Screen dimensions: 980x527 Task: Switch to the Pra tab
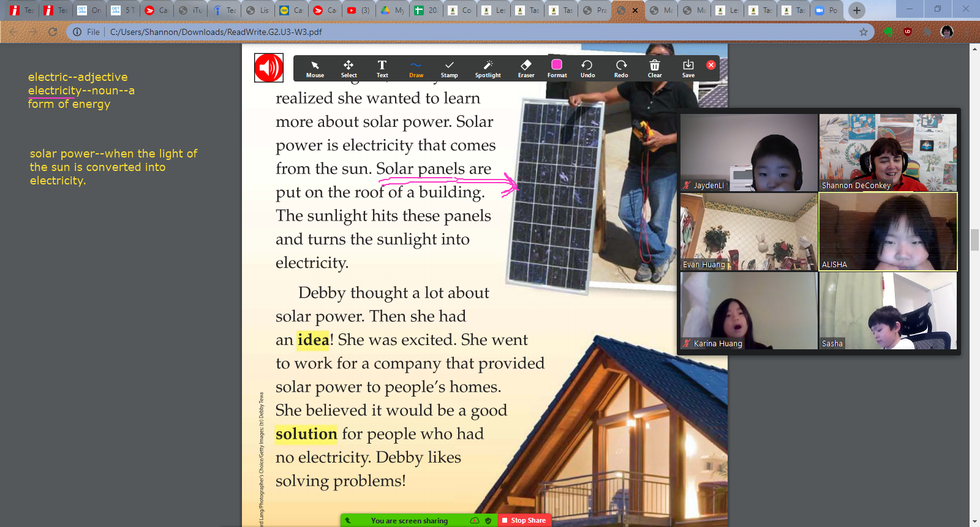click(x=595, y=10)
